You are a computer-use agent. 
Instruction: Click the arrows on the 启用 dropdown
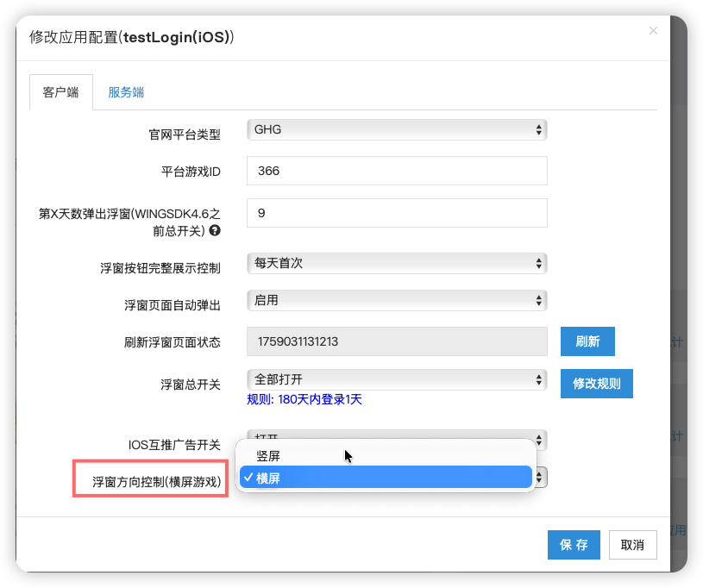click(x=539, y=302)
